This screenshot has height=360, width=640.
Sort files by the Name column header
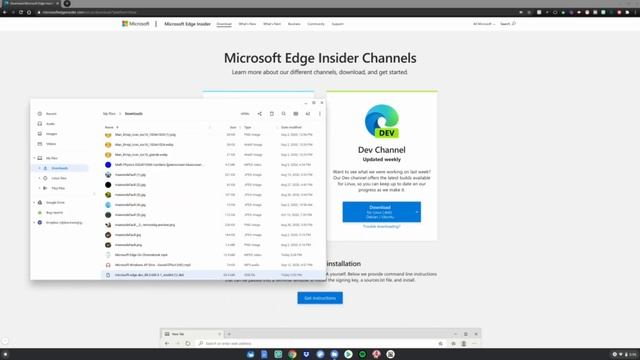click(x=109, y=127)
